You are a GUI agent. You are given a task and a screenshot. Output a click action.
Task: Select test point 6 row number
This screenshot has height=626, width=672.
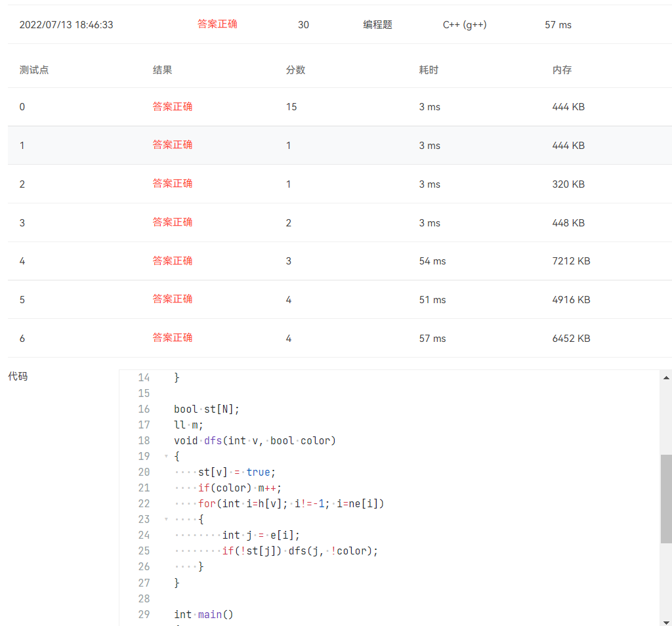(x=22, y=339)
